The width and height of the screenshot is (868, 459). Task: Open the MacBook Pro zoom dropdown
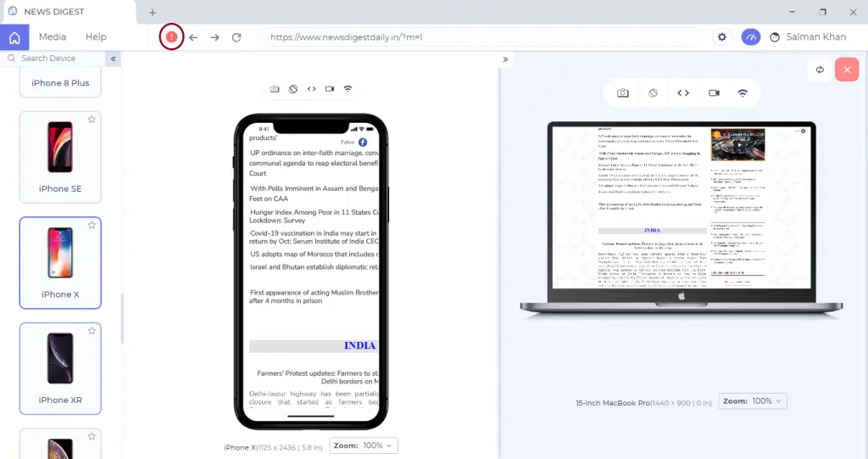753,400
